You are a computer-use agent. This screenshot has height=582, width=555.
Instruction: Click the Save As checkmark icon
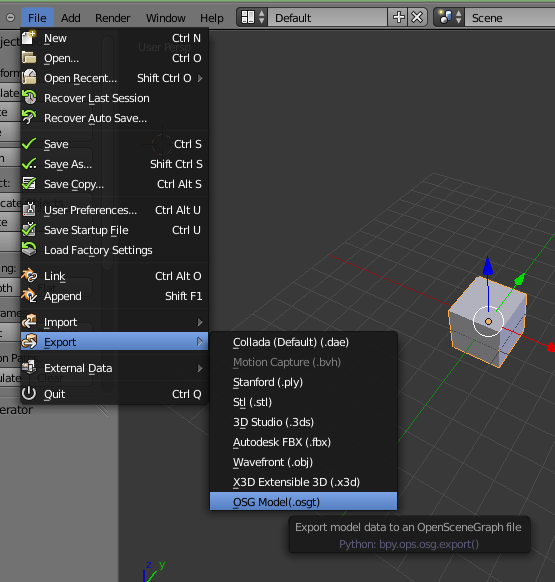tap(29, 164)
